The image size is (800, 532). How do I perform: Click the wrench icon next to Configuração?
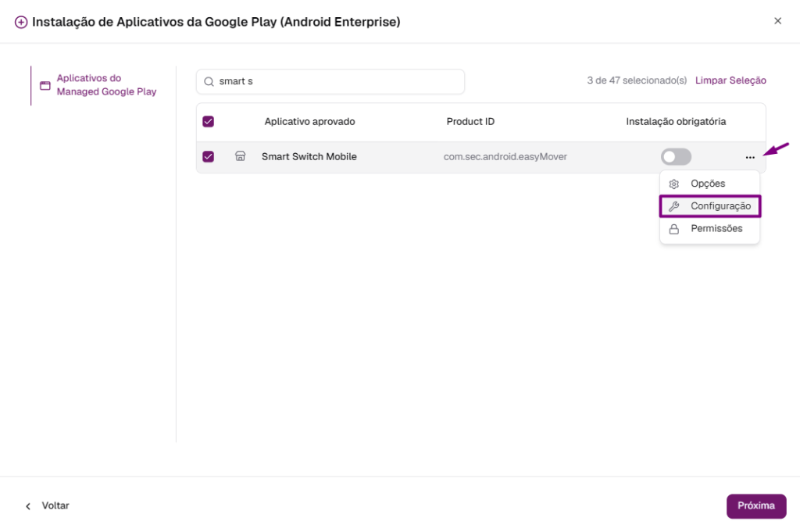(674, 206)
